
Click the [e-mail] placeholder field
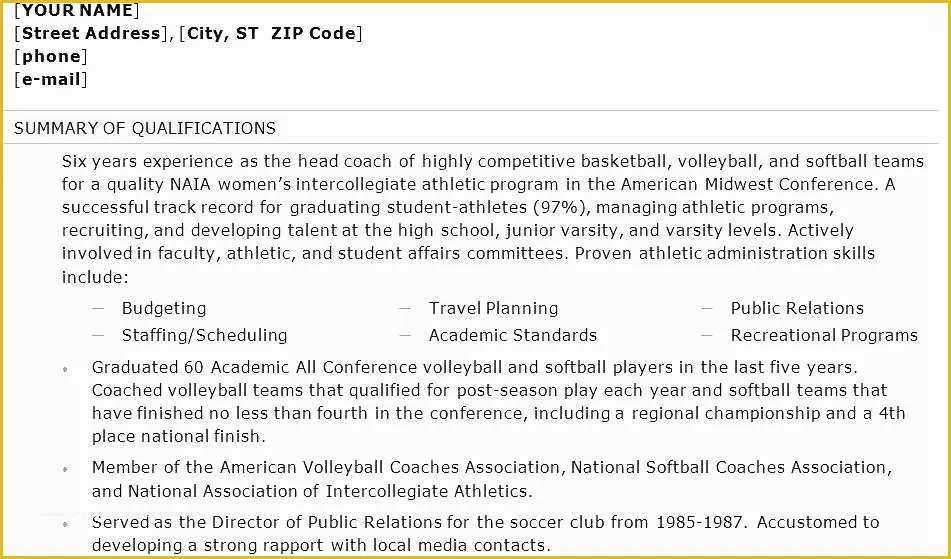coord(50,79)
